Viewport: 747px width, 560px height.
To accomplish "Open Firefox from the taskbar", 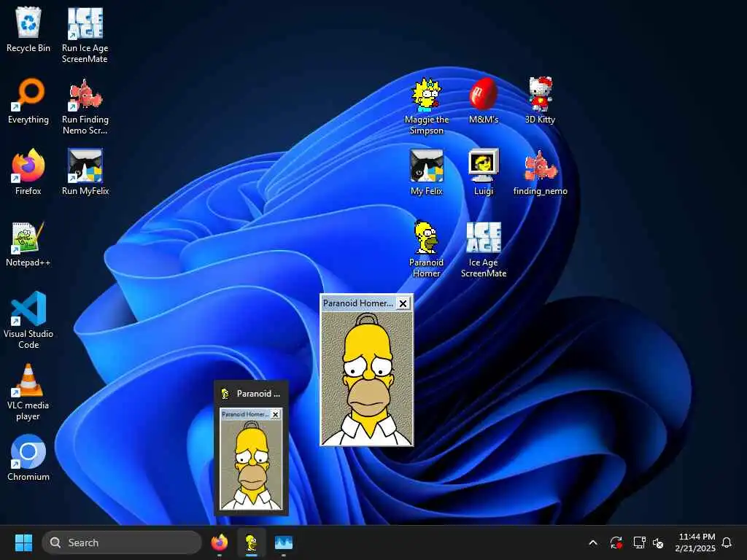I will [219, 542].
